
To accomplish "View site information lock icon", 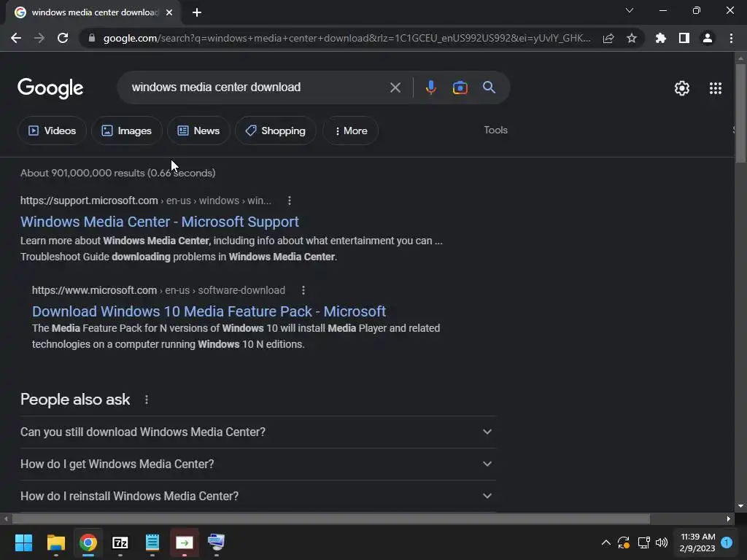I will [x=92, y=38].
